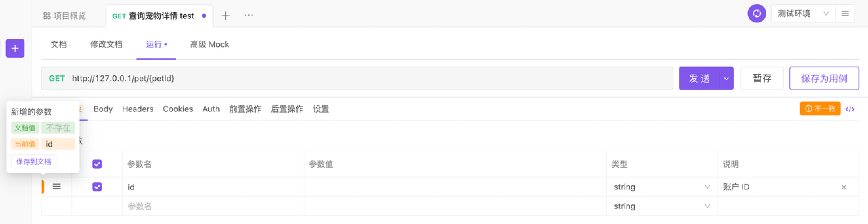Image resolution: width=868 pixels, height=224 pixels.
Task: Delete the id parameter row
Action: 844,187
